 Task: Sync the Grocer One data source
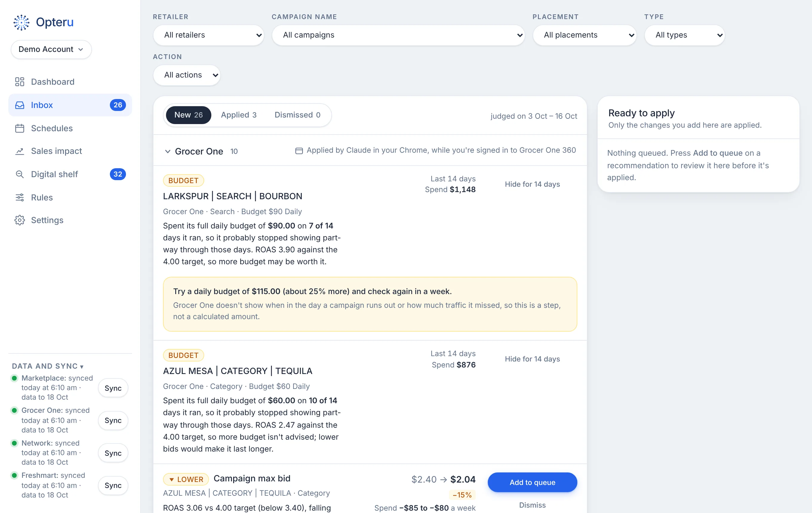(113, 420)
